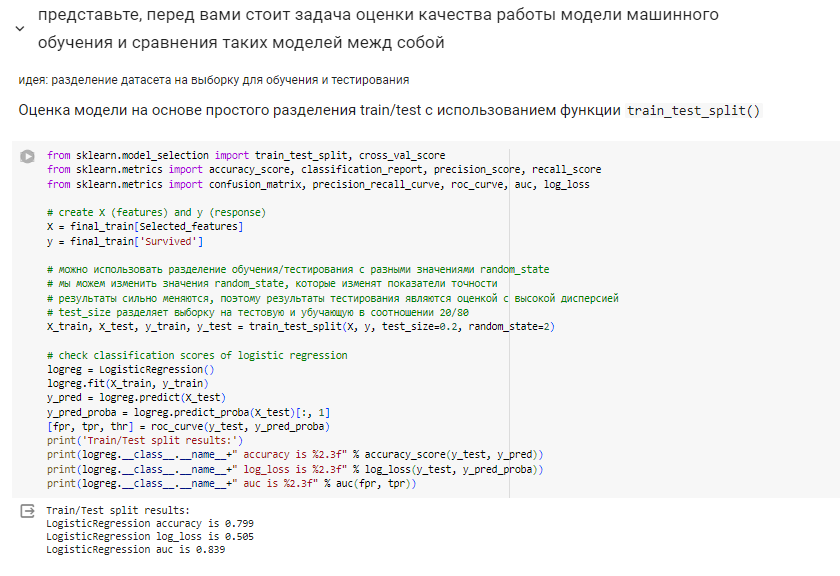Click the print line computing accuracy_score
This screenshot has height=576, width=840.
click(x=295, y=454)
